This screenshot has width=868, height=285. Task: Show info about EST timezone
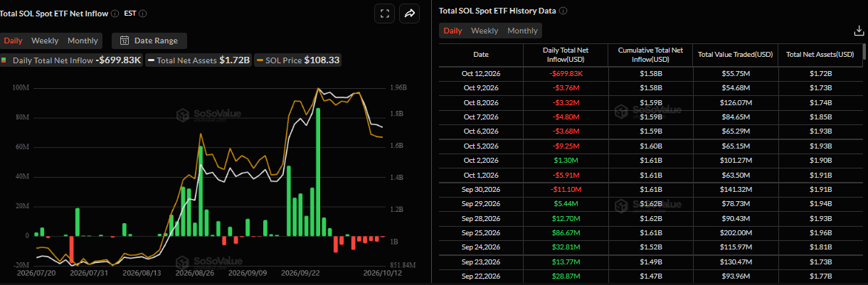click(143, 14)
